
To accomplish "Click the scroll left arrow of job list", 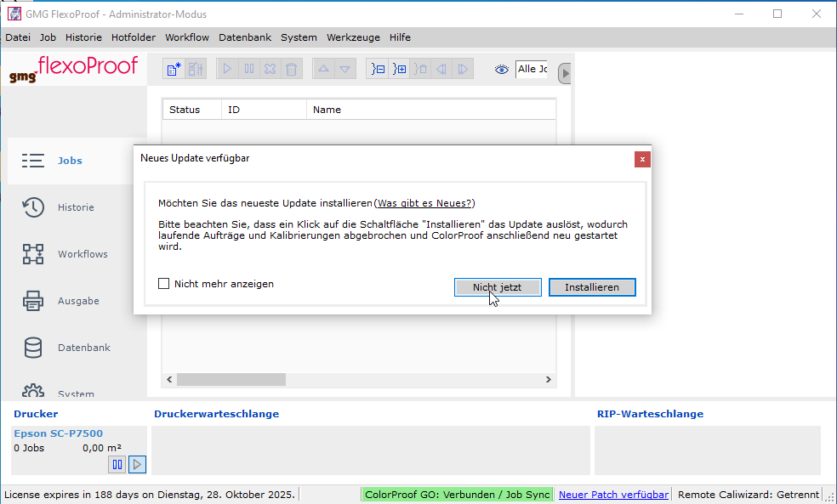I will point(169,379).
